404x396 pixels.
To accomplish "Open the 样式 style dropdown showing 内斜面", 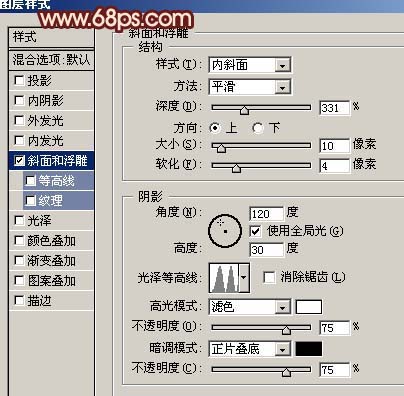I will (250, 65).
